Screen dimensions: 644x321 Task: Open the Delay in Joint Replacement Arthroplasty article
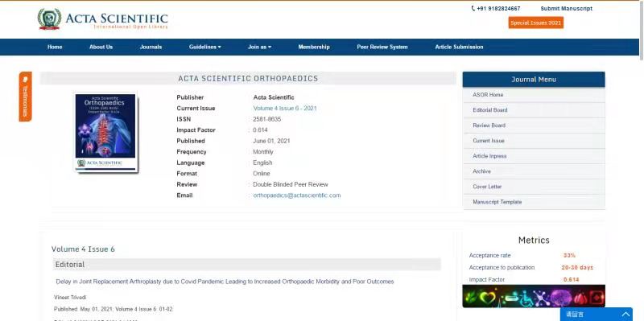pos(225,282)
